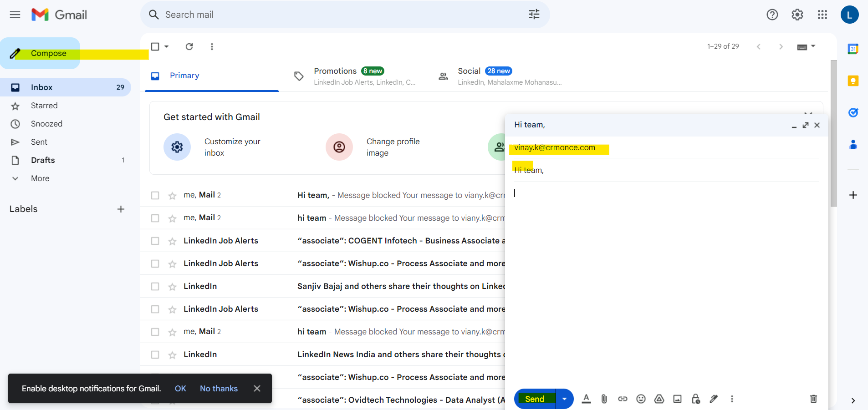Screen dimensions: 868x410
Task: Insert photo in compose window
Action: tap(678, 399)
